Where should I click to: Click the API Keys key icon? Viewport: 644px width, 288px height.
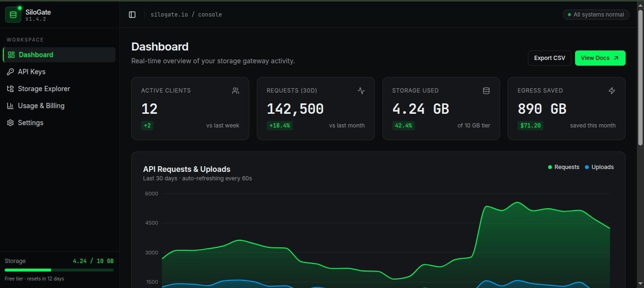[10, 72]
